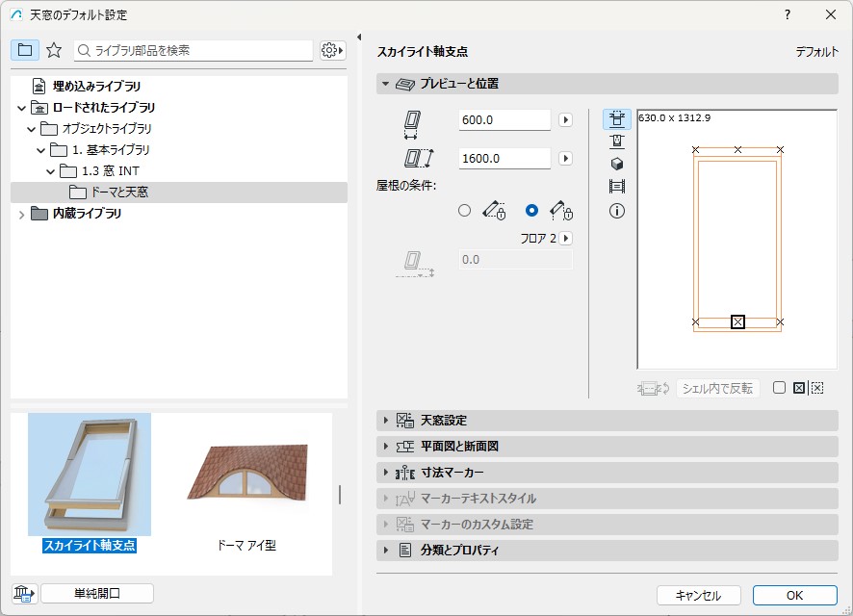
Task: Open the フロア 2 arrow dropdown
Action: [x=566, y=238]
